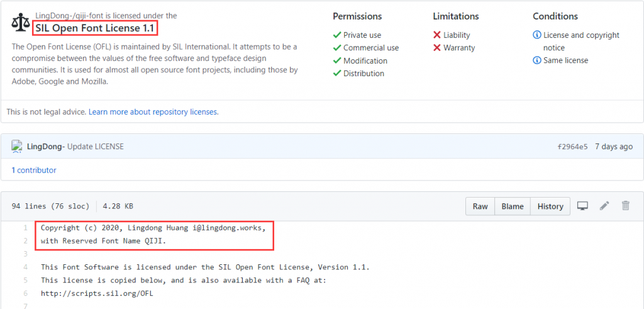Click the trash delete file icon
The image size is (644, 309).
click(625, 206)
